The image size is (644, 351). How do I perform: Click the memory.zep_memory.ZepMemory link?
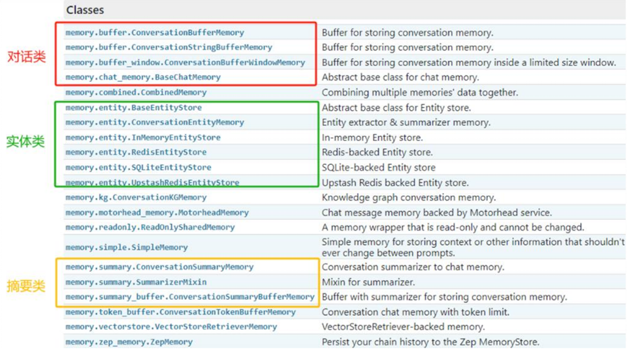point(129,343)
